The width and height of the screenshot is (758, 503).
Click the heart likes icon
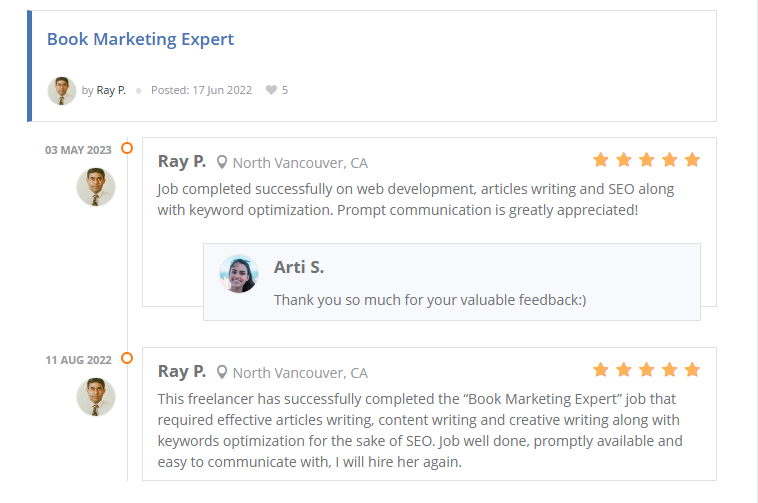pyautogui.click(x=271, y=90)
